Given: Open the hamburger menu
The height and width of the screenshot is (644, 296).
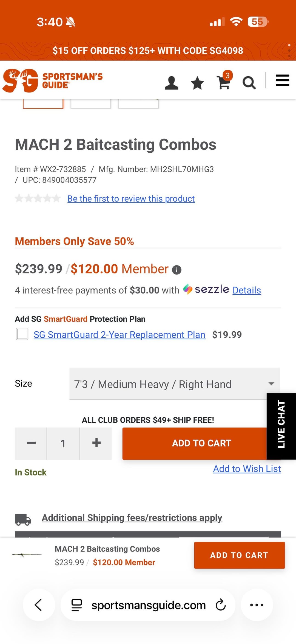Looking at the screenshot, I should pyautogui.click(x=282, y=80).
